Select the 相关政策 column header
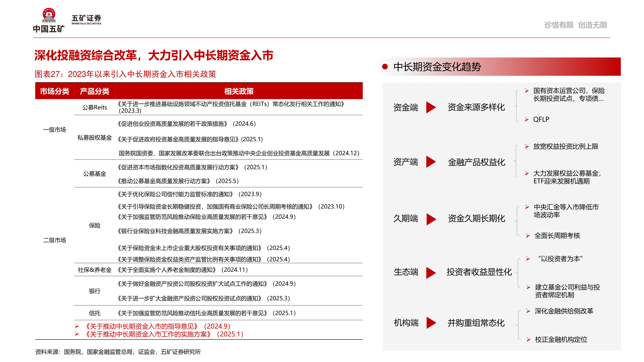The width and height of the screenshot is (644, 362). pyautogui.click(x=239, y=91)
